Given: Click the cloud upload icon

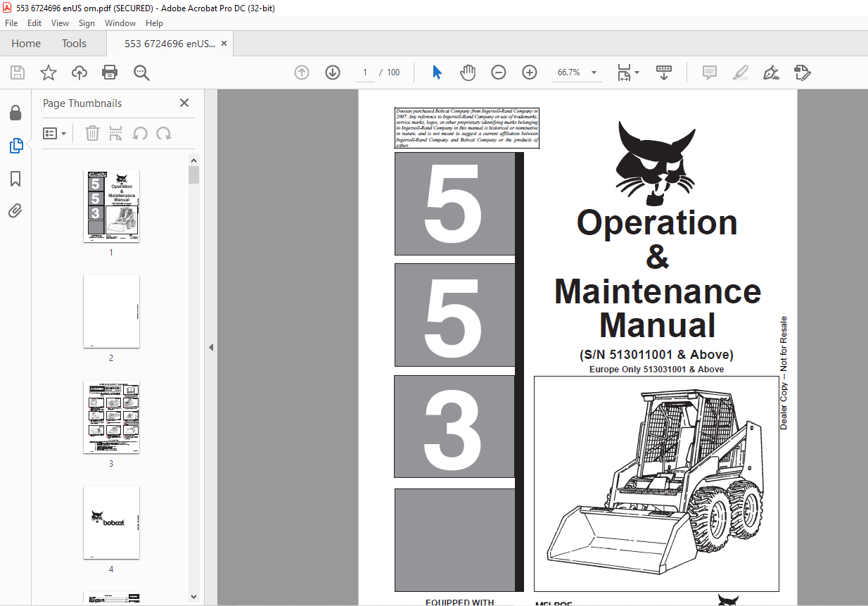Looking at the screenshot, I should [79, 72].
